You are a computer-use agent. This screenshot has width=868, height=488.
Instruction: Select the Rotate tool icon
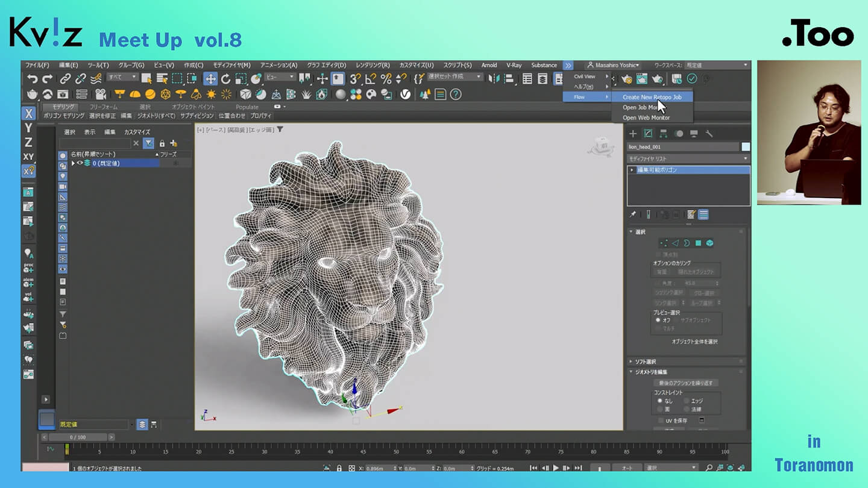(x=225, y=78)
